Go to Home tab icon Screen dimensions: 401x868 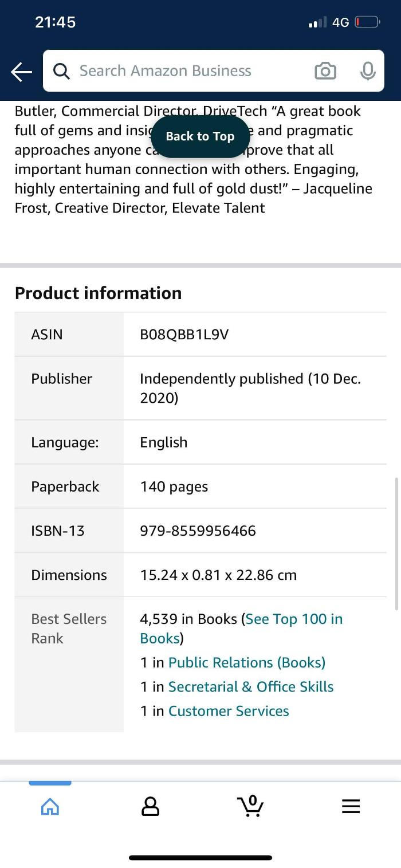[x=50, y=807]
